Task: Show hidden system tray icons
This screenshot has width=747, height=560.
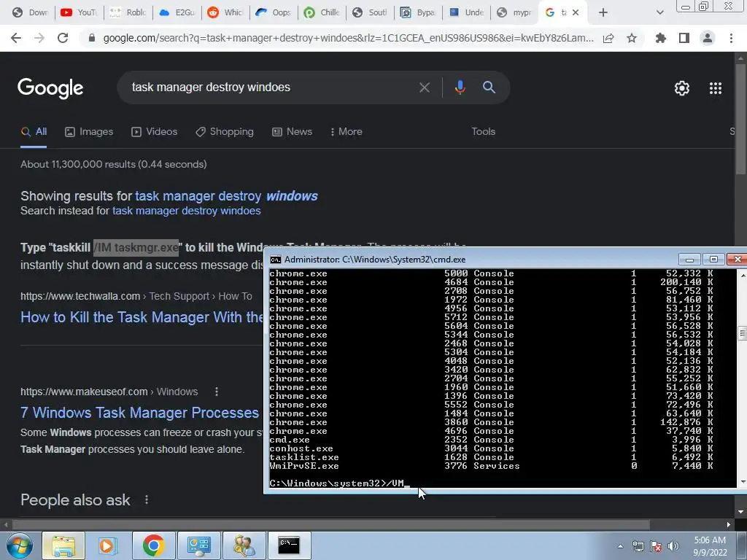Action: coord(620,546)
